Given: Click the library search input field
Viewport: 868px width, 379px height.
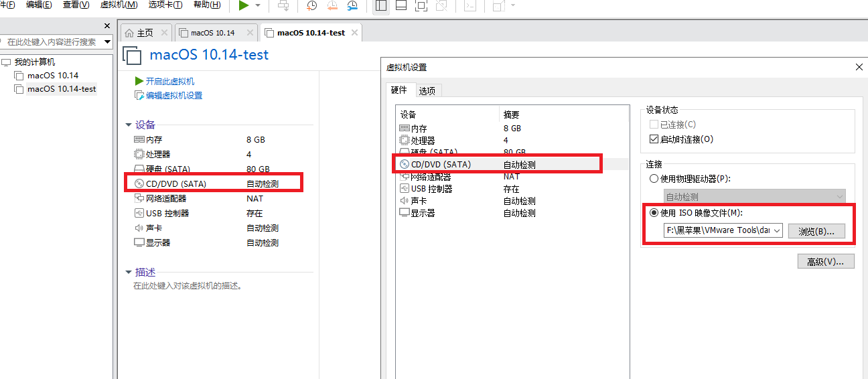Looking at the screenshot, I should coord(52,42).
